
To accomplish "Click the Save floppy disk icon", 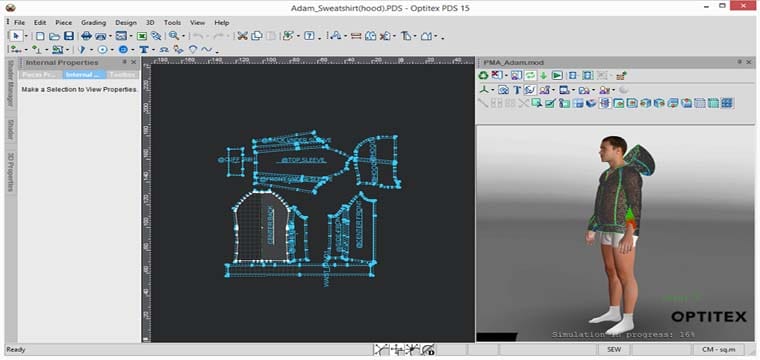I will tap(68, 36).
